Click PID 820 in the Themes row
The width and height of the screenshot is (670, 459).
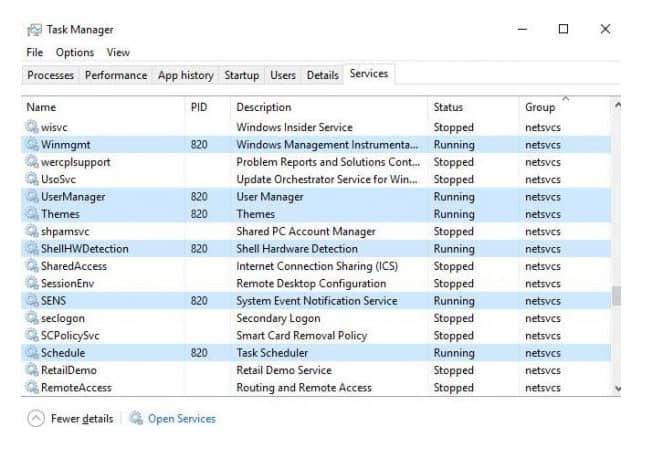pos(199,214)
